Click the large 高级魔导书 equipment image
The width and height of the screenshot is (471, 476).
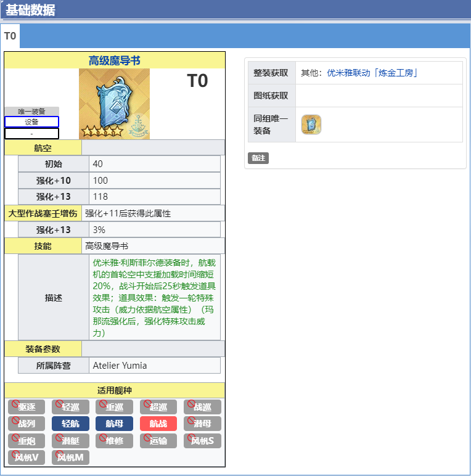click(x=115, y=104)
